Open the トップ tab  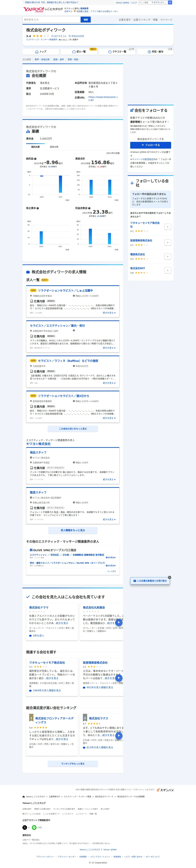pyautogui.click(x=41, y=52)
